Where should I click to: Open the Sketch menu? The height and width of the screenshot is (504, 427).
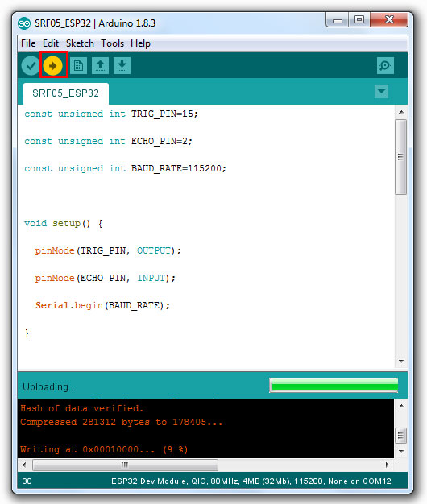[80, 43]
